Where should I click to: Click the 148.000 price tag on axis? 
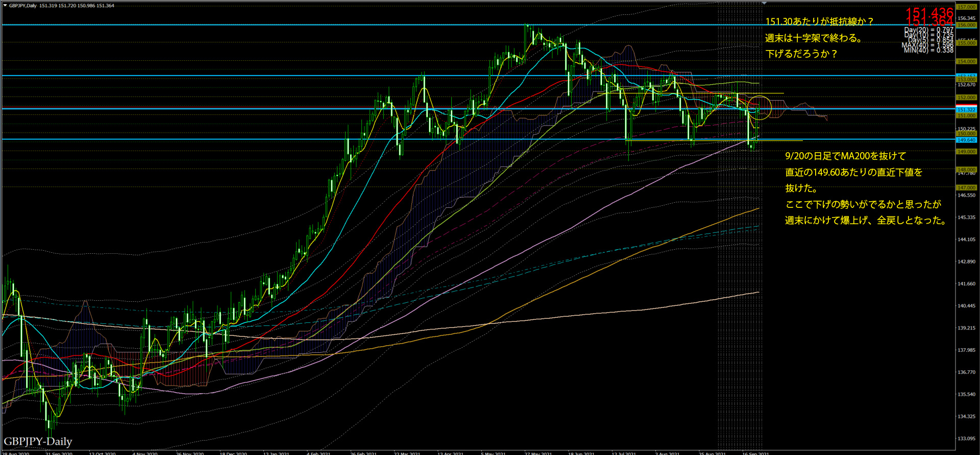pyautogui.click(x=966, y=170)
